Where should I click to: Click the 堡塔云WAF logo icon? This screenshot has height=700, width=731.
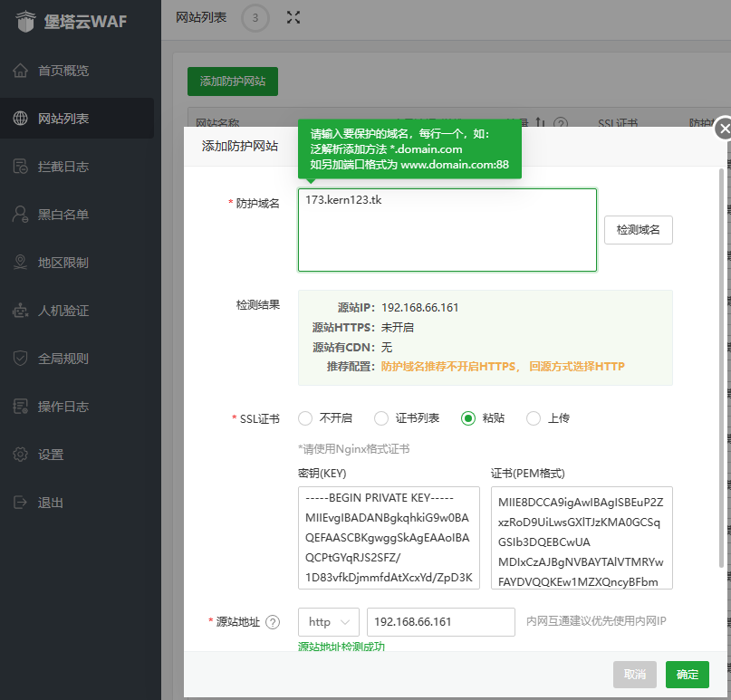tap(25, 22)
